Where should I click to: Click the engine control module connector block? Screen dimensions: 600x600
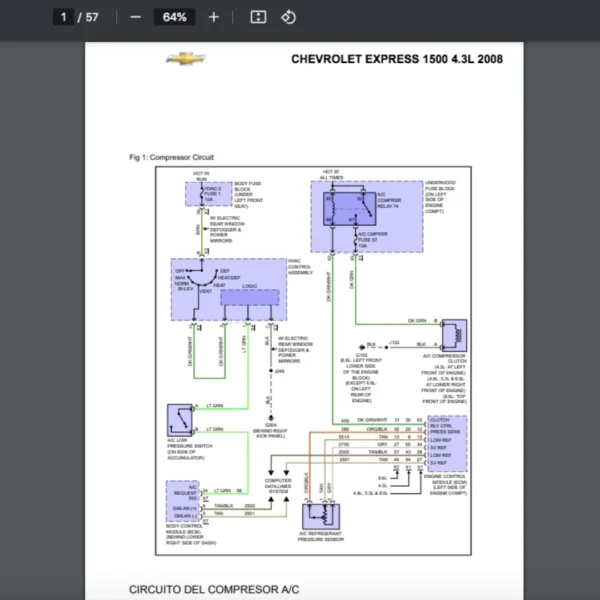pyautogui.click(x=445, y=444)
